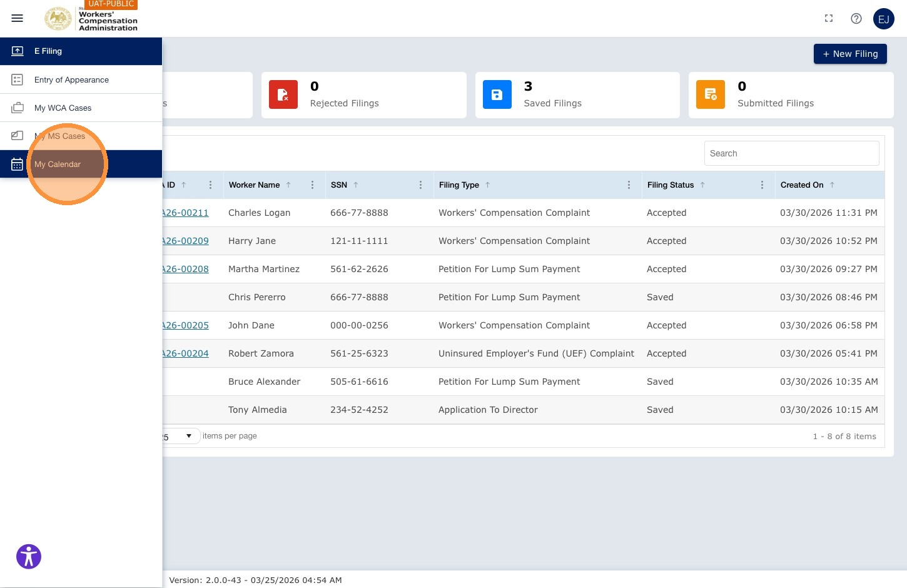This screenshot has height=588, width=907.
Task: Select E Filing menu item
Action: click(81, 51)
